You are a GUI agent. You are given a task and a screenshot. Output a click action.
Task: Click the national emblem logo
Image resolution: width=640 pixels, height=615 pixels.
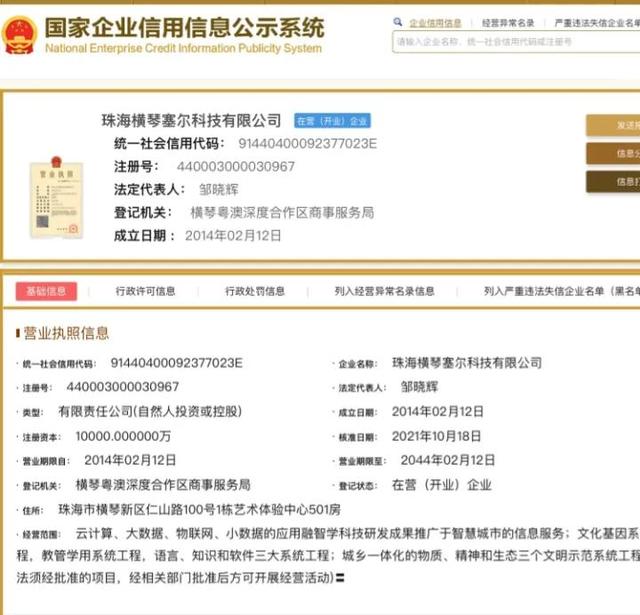19,35
